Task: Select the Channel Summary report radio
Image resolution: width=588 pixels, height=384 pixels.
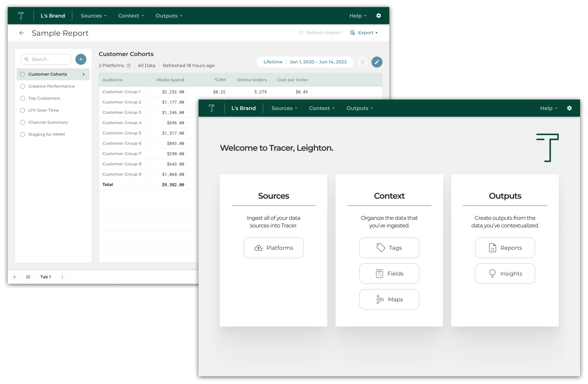Action: coord(23,122)
